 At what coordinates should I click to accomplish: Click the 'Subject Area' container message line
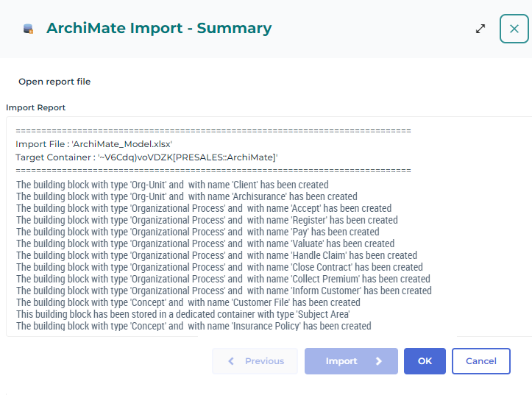pyautogui.click(x=183, y=314)
